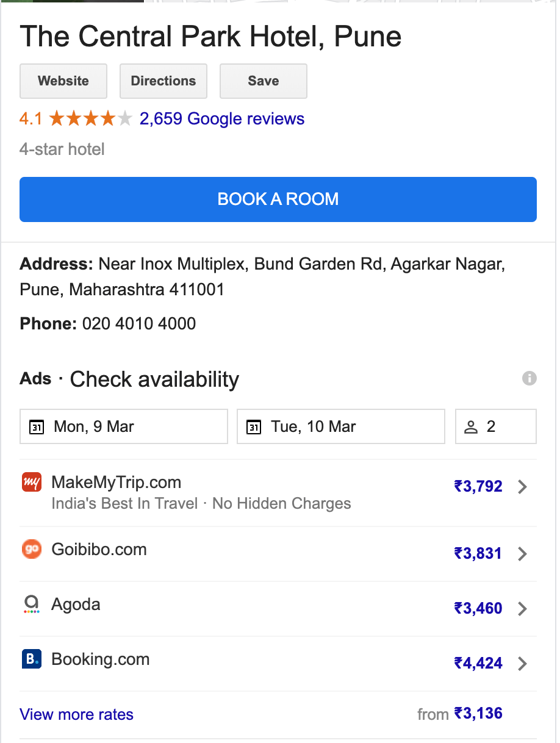Open the 2,659 Google reviews link
This screenshot has width=560, height=743.
(222, 118)
